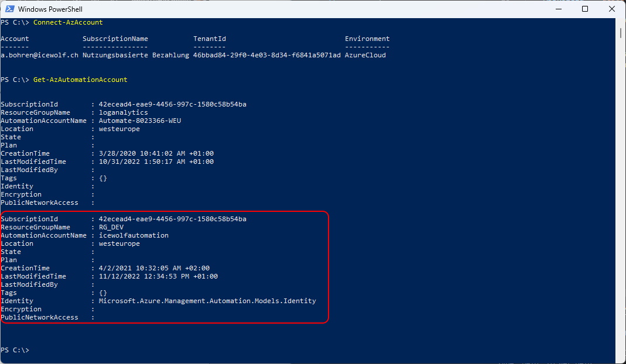Click the vertical scrollbar thumb

pyautogui.click(x=621, y=34)
